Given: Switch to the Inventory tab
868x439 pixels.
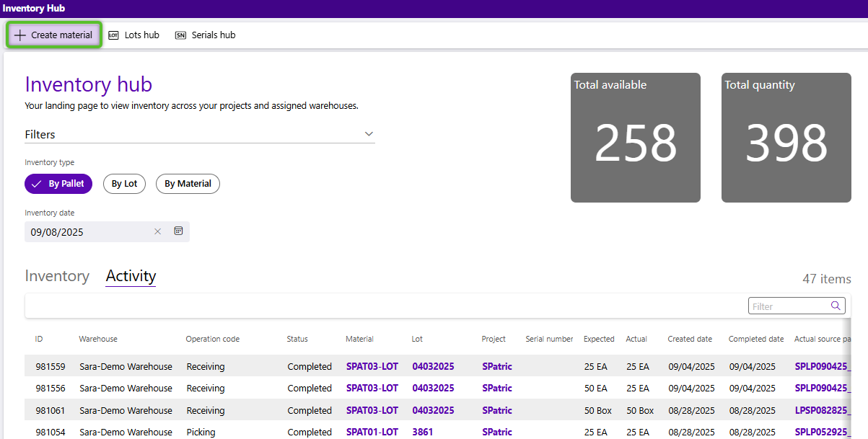Looking at the screenshot, I should [57, 276].
